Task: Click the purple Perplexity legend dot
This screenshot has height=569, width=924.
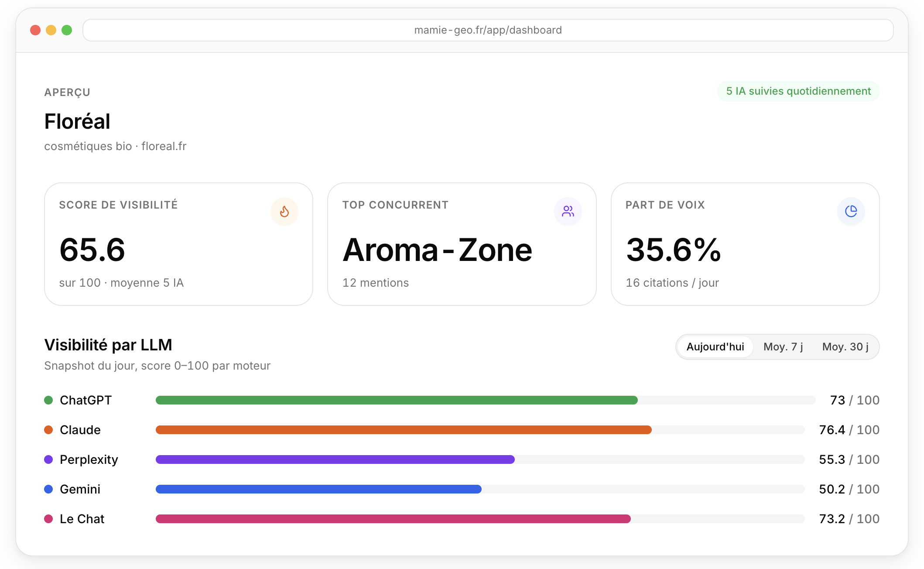Action: 48,459
